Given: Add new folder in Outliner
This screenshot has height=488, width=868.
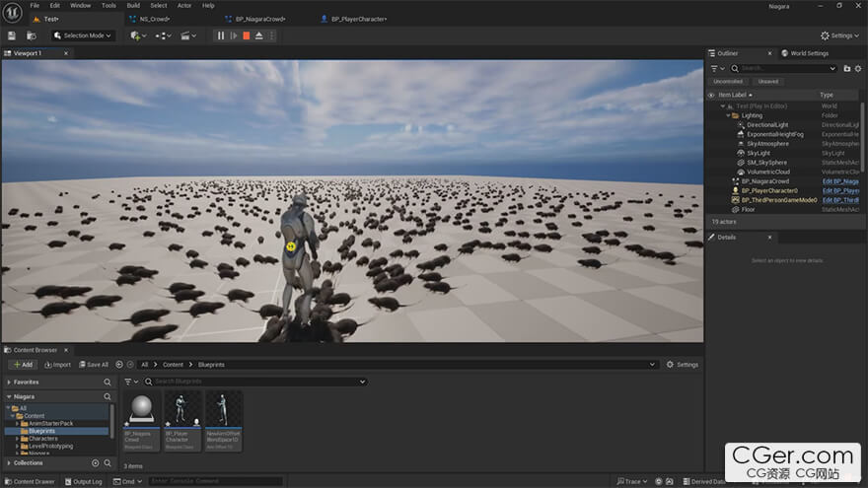Looking at the screenshot, I should click(x=847, y=69).
